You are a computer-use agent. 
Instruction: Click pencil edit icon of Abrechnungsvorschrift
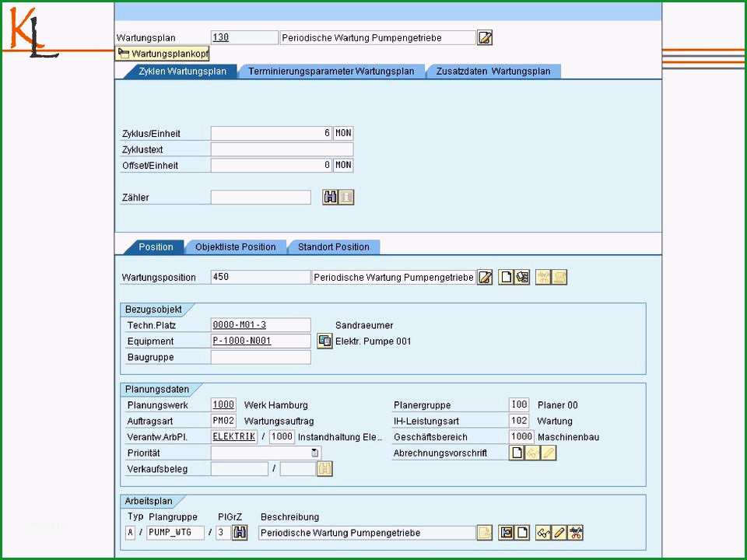549,453
